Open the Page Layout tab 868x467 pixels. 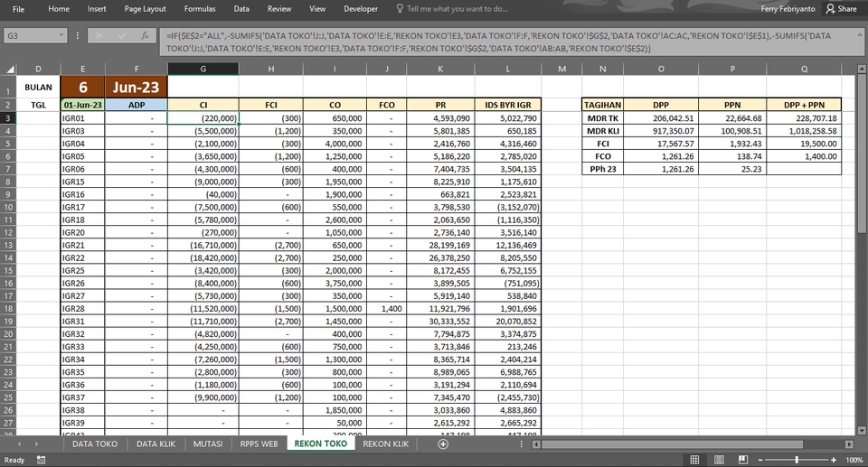pos(145,9)
